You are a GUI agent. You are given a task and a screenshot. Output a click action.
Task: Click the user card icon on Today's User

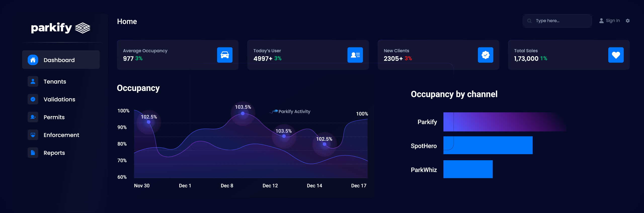(x=355, y=55)
